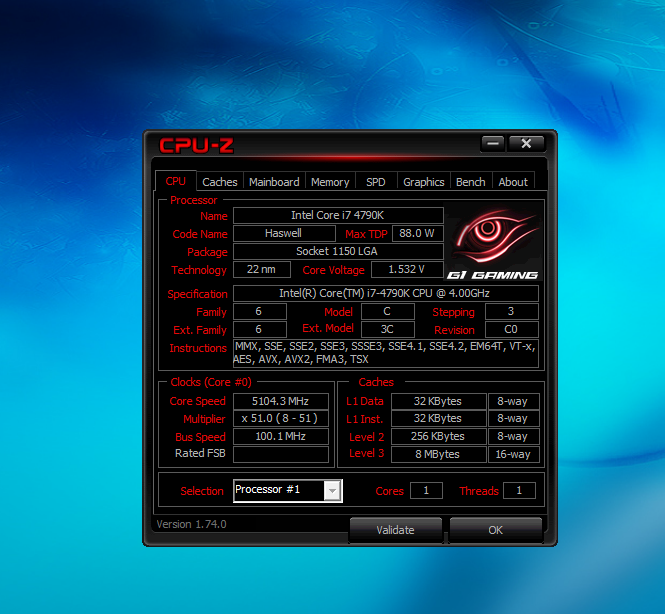
Task: Click the Stepping value 3
Action: click(x=511, y=312)
